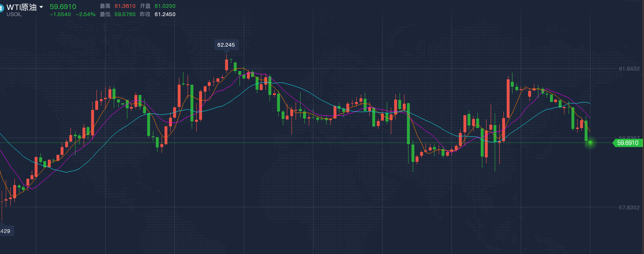This screenshot has width=644, height=254.
Task: Click the 61.8432 price axis label
Action: (x=629, y=69)
